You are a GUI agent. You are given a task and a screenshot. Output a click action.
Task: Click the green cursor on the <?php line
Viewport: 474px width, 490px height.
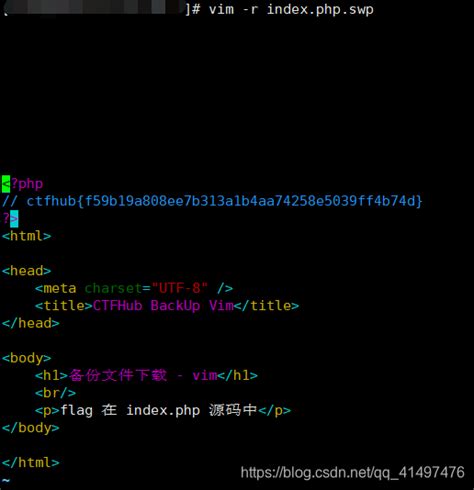coord(6,184)
